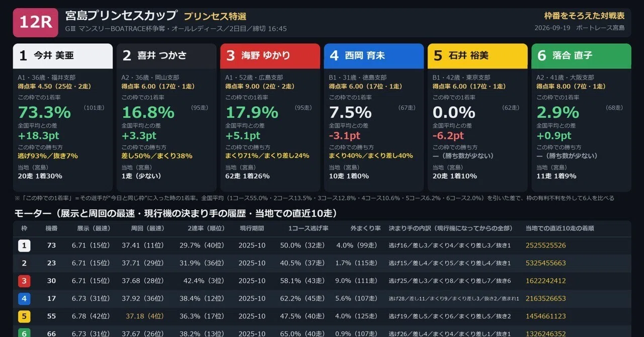Click the green frame 6 icon in motor table
644x337 pixels.
(24, 333)
